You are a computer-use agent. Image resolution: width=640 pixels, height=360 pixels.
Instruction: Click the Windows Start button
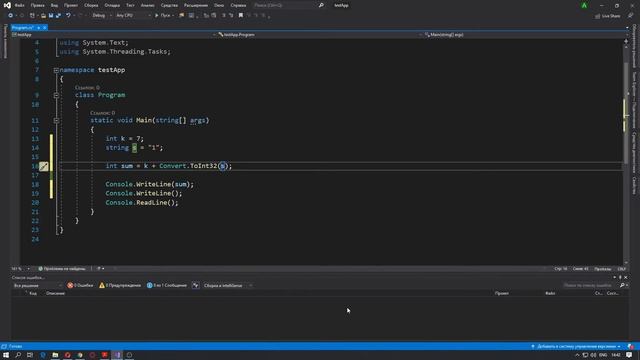pos(6,355)
